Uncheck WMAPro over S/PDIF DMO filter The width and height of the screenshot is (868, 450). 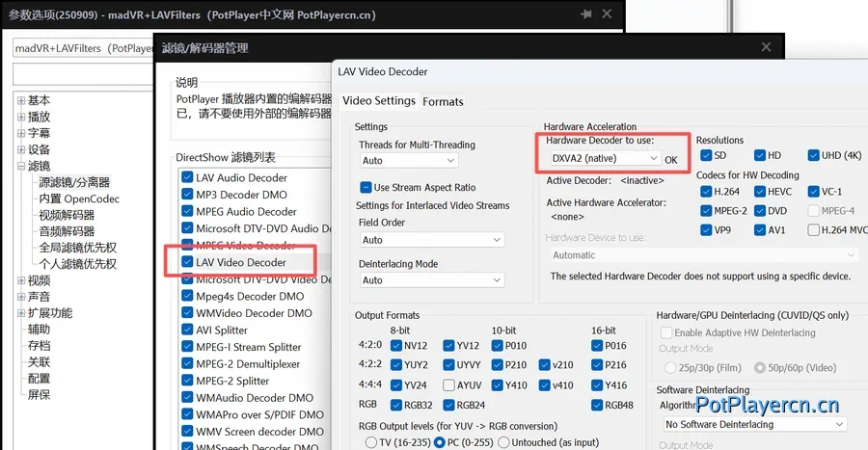(187, 414)
